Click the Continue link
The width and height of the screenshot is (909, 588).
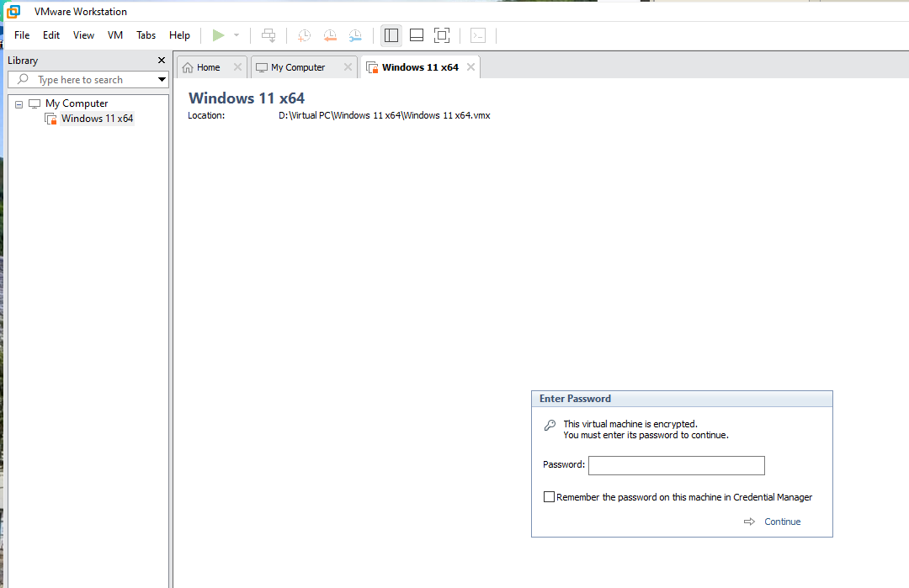[x=782, y=522]
